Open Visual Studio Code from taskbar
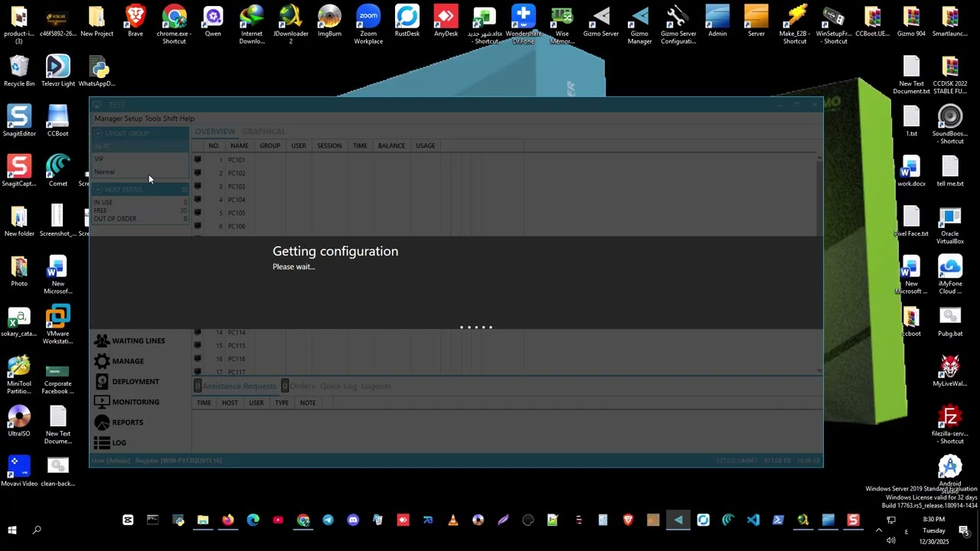This screenshot has width=980, height=551. point(753,520)
